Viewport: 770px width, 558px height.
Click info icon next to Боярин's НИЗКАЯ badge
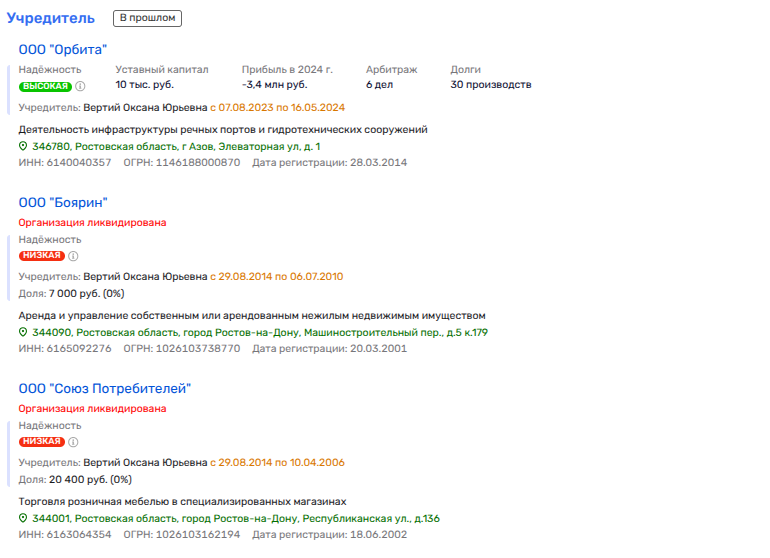point(73,256)
